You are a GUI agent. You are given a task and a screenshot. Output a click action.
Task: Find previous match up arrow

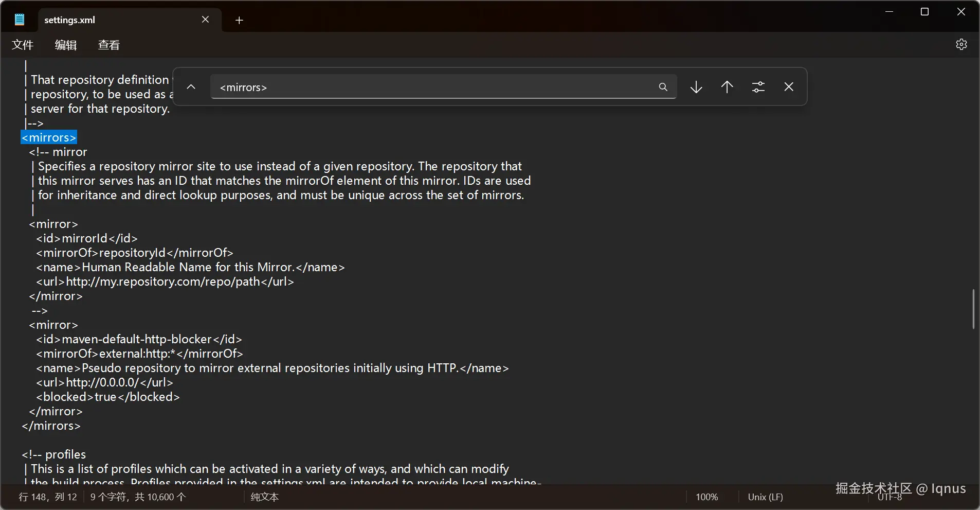tap(727, 87)
